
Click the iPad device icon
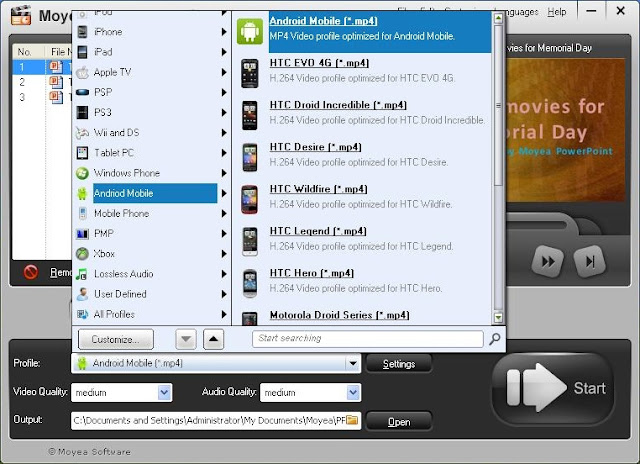click(82, 52)
